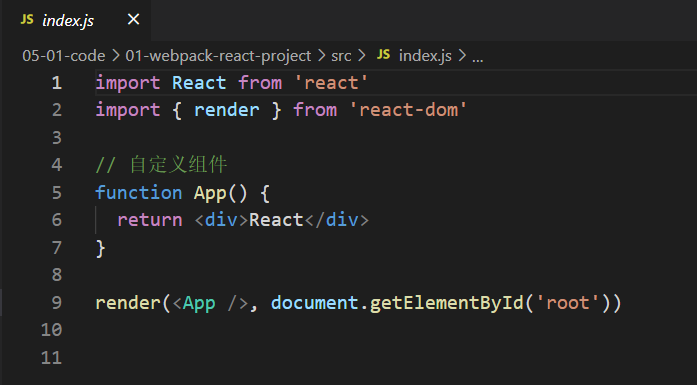Click chevron after 05-01-code breadcrumb
This screenshot has width=697, height=385.
click(x=116, y=56)
